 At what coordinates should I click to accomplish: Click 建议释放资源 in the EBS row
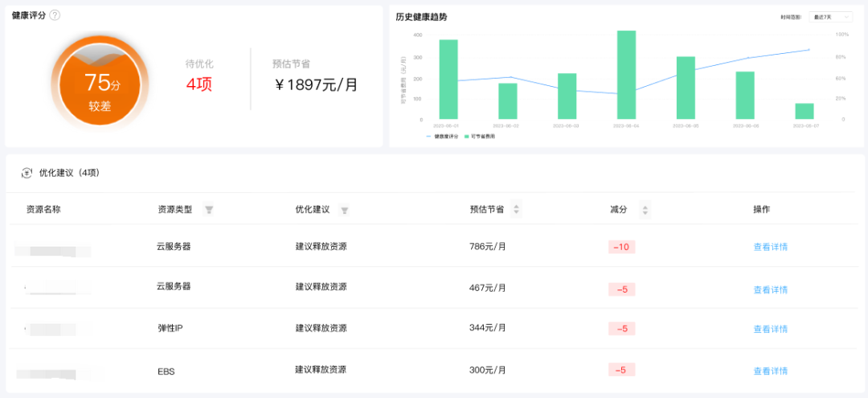point(321,369)
